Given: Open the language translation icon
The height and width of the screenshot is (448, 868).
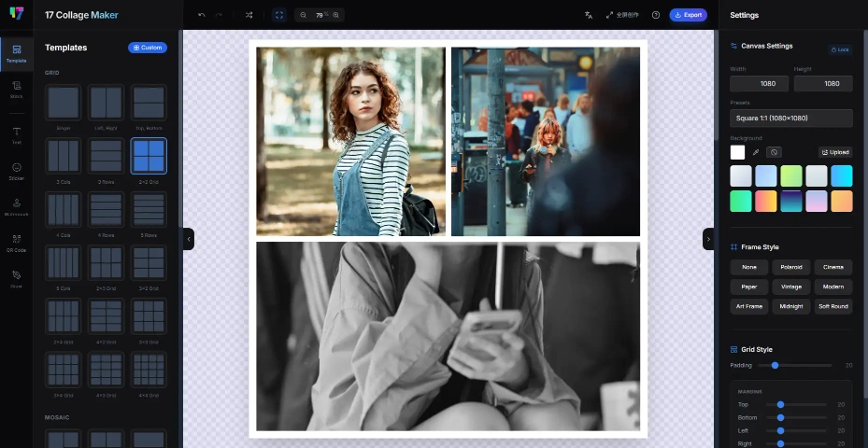Looking at the screenshot, I should pos(589,15).
